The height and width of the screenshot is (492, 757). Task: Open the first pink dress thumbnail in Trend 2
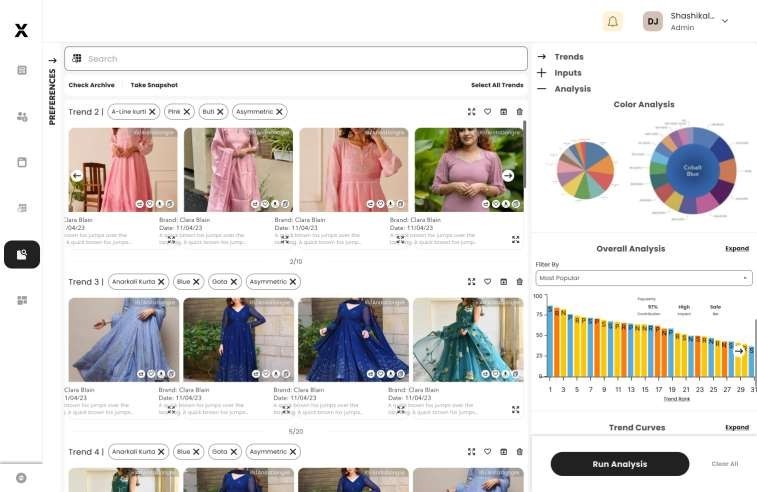[x=123, y=169]
